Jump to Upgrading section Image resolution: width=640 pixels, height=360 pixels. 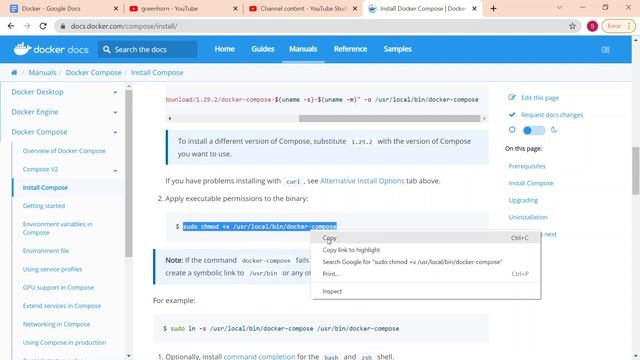523,200
